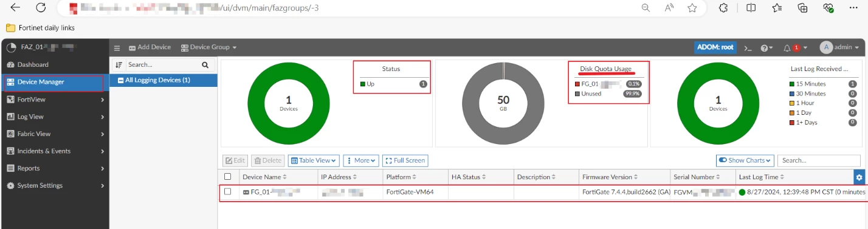Viewport: 868px width, 229px height.
Task: Click the zoom magnifier icon in address bar
Action: pyautogui.click(x=646, y=8)
